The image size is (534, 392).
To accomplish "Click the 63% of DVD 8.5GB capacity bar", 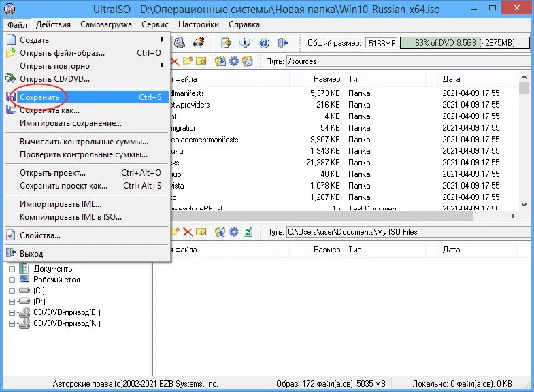I will pyautogui.click(x=465, y=43).
